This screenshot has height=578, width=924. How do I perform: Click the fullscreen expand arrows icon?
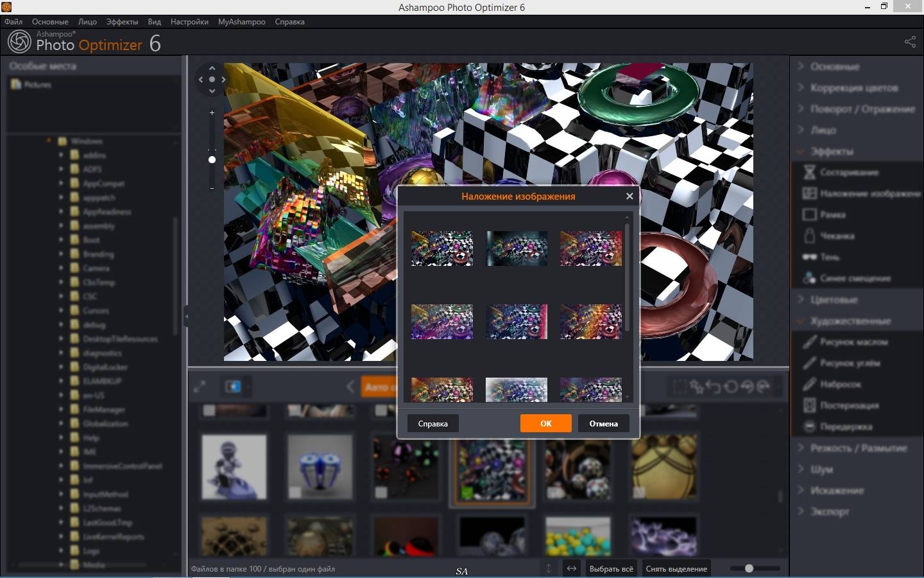click(x=200, y=387)
